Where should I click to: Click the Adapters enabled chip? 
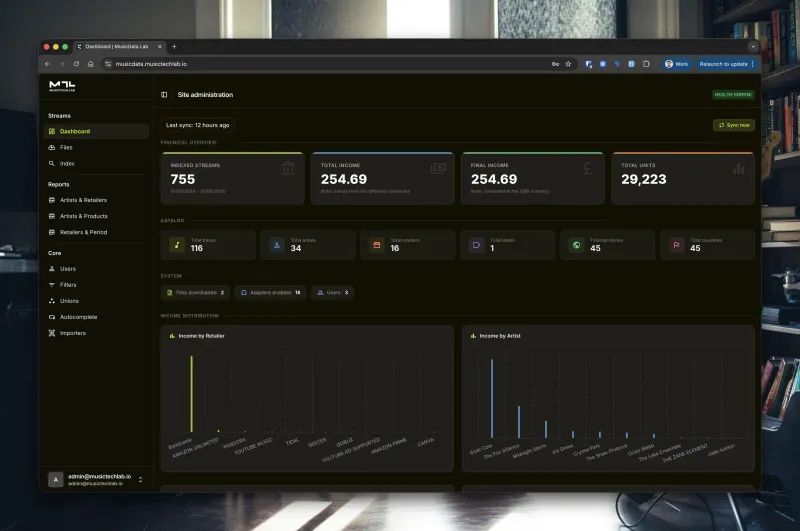click(x=270, y=292)
